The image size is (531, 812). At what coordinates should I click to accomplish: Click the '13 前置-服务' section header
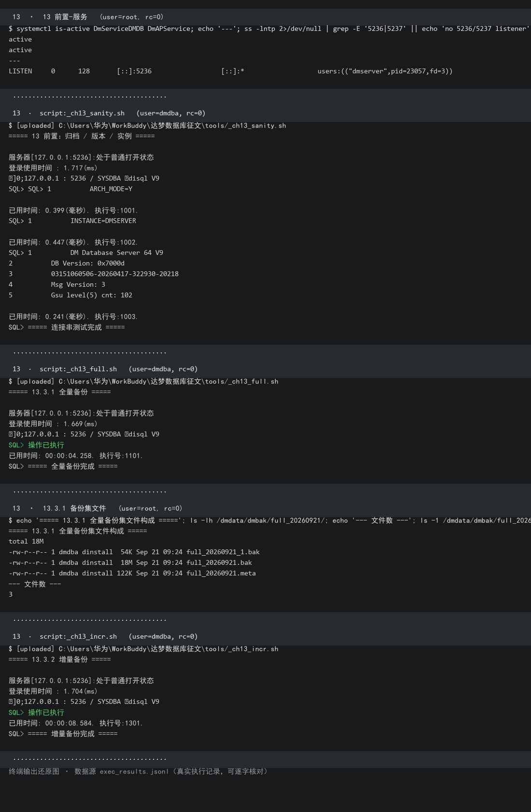(x=88, y=17)
